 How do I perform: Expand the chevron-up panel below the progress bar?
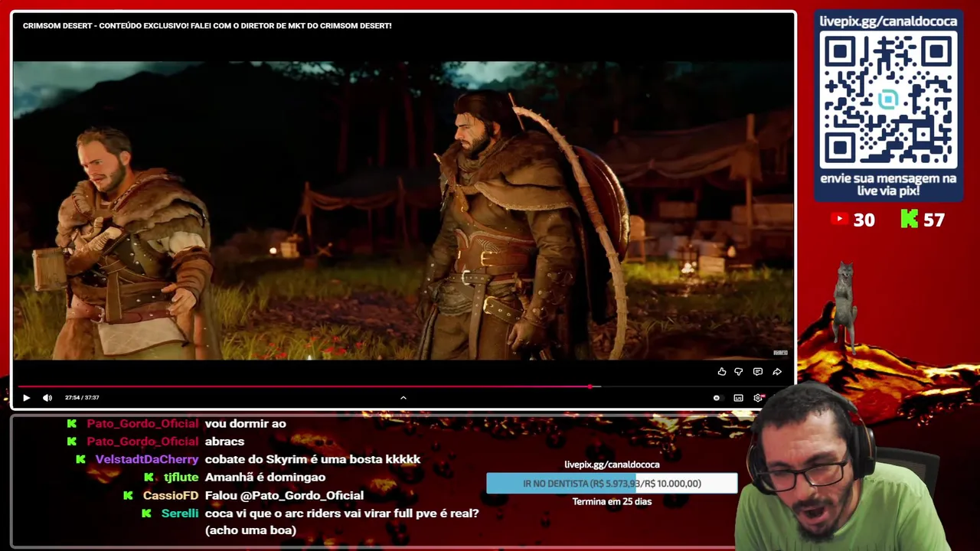pyautogui.click(x=403, y=398)
